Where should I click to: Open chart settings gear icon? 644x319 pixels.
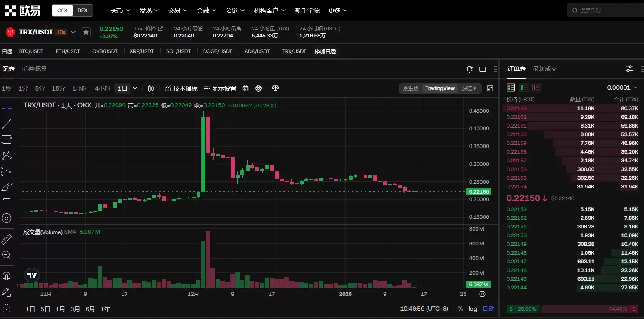tap(258, 88)
